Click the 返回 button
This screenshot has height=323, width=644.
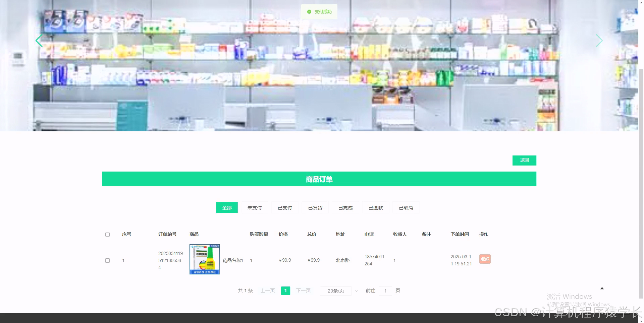click(x=524, y=160)
